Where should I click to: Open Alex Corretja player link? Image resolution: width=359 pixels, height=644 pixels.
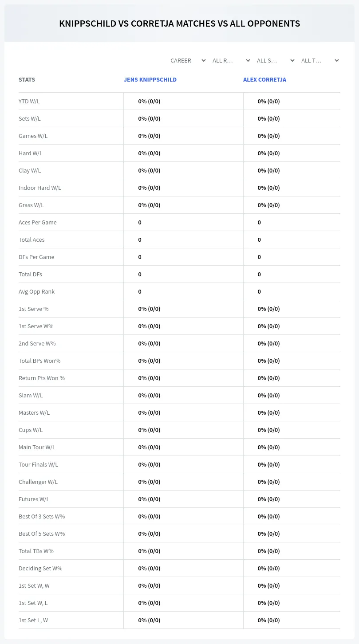tap(264, 80)
